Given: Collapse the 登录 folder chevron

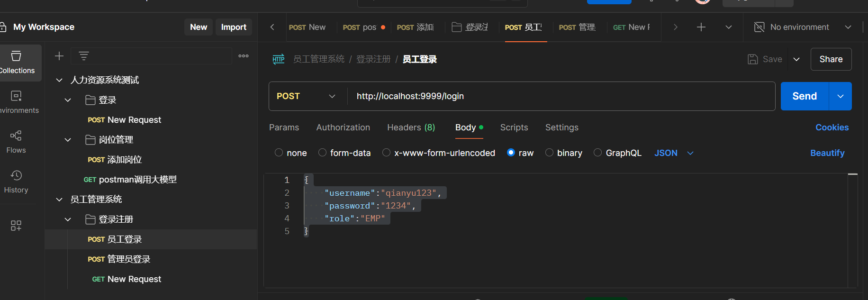Looking at the screenshot, I should click(x=68, y=100).
